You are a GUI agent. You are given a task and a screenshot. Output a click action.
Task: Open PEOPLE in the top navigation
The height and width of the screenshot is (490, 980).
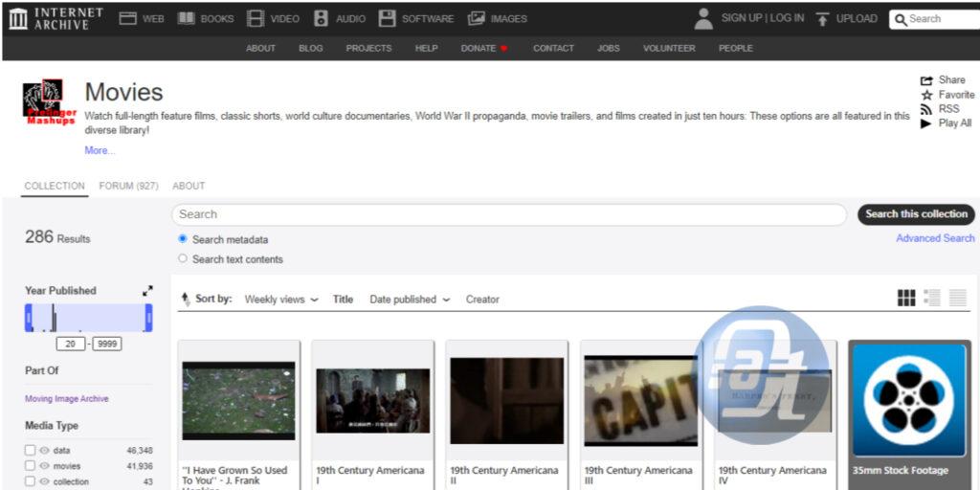tap(736, 48)
